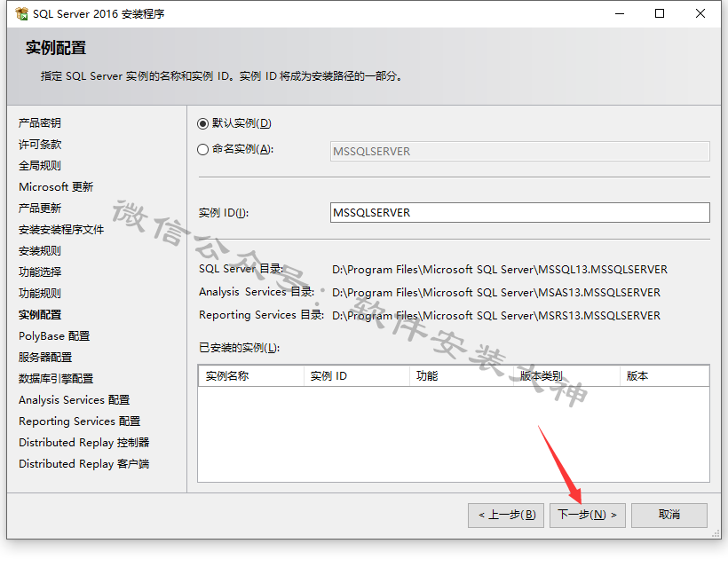The width and height of the screenshot is (728, 575).
Task: Close the SQL Server 2016 setup window
Action: (x=700, y=14)
